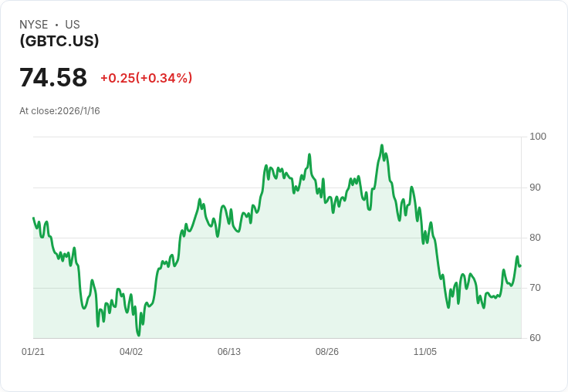Click the first data point of the line
Viewport: 568px width, 392px height.
(x=34, y=218)
